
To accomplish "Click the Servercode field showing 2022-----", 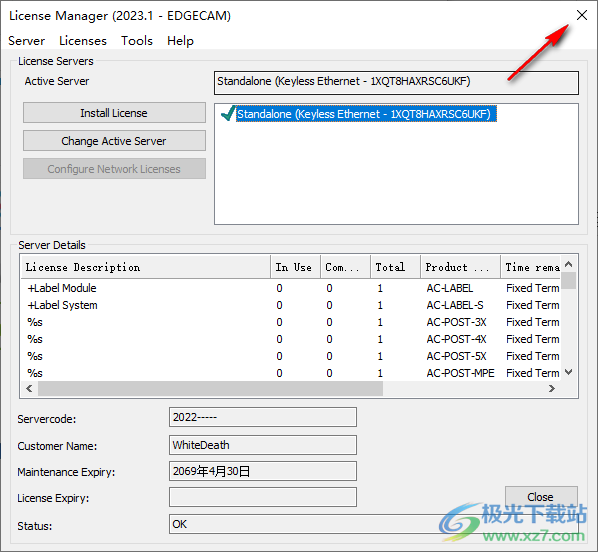I will [x=263, y=417].
